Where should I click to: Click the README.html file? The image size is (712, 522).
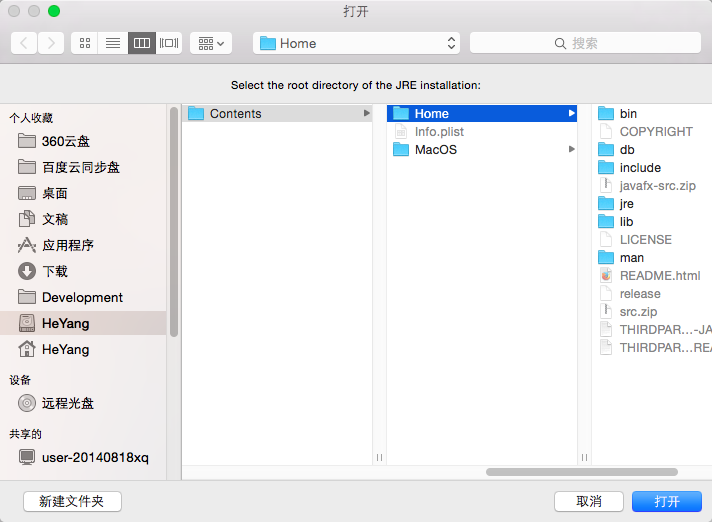(652, 276)
